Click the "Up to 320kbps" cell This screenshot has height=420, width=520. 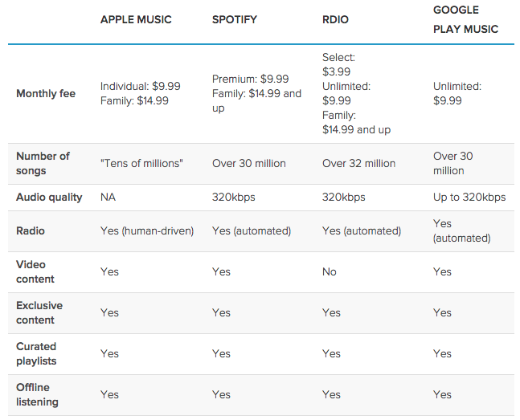point(469,197)
